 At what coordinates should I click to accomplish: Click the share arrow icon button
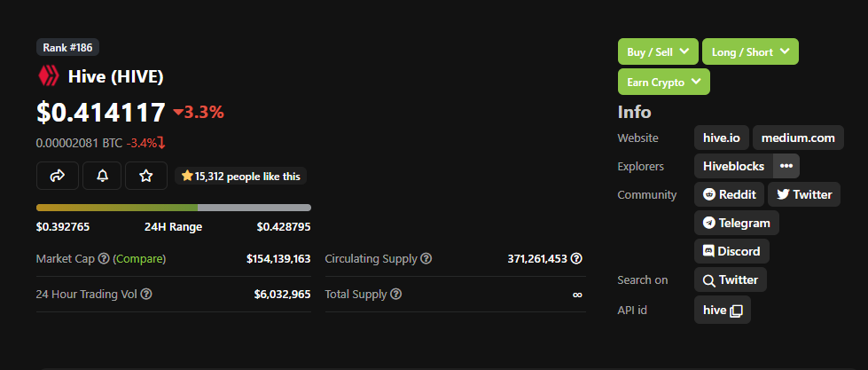point(58,176)
